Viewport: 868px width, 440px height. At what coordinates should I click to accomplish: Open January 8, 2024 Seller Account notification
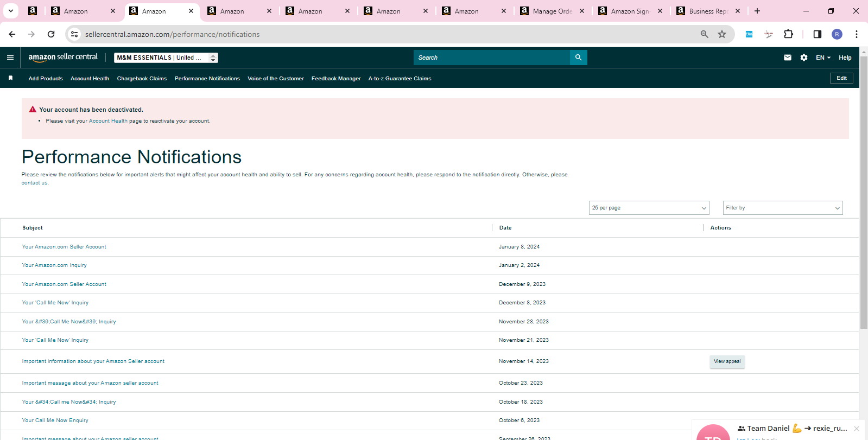(x=64, y=247)
